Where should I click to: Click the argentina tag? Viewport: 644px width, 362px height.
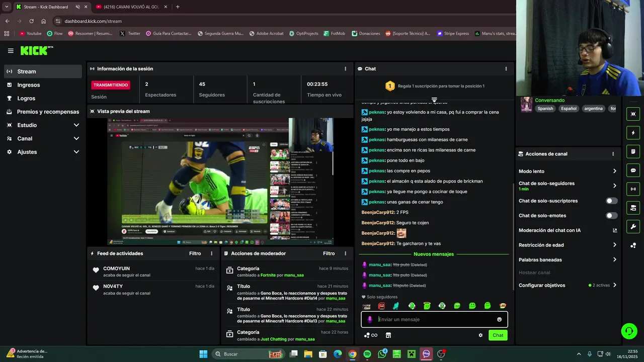click(x=593, y=109)
